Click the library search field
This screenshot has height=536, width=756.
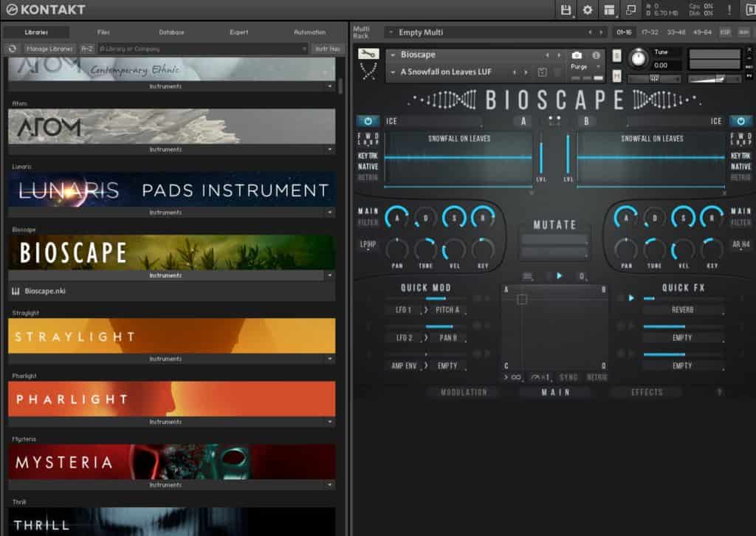202,49
